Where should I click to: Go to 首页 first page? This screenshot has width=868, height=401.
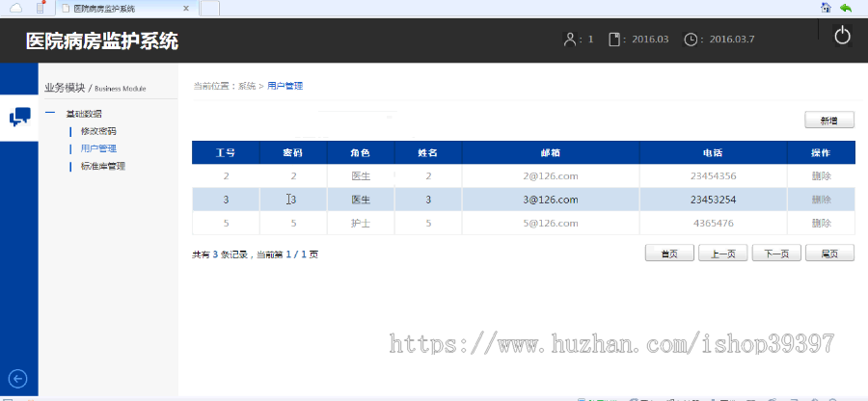coord(670,254)
